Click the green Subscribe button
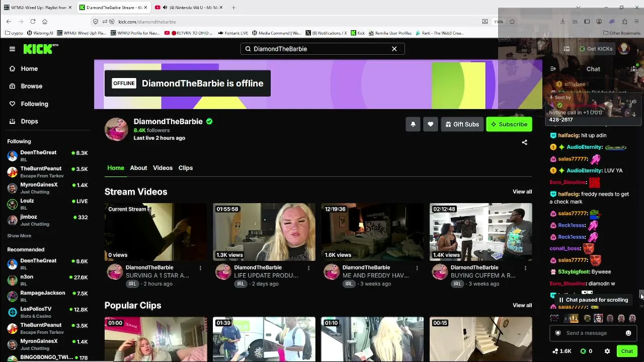Screen dimensions: 644x362 coord(509,124)
